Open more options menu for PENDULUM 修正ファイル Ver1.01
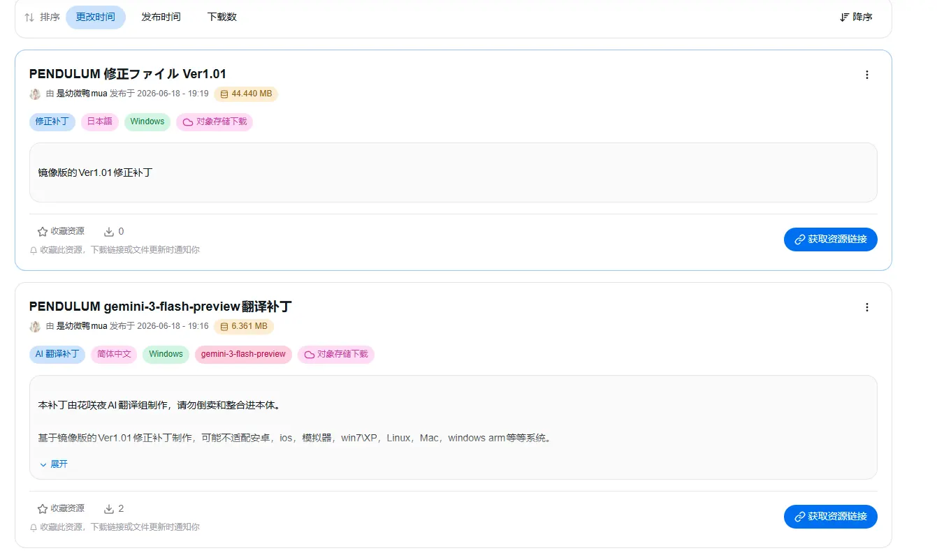937x560 pixels. (x=867, y=75)
